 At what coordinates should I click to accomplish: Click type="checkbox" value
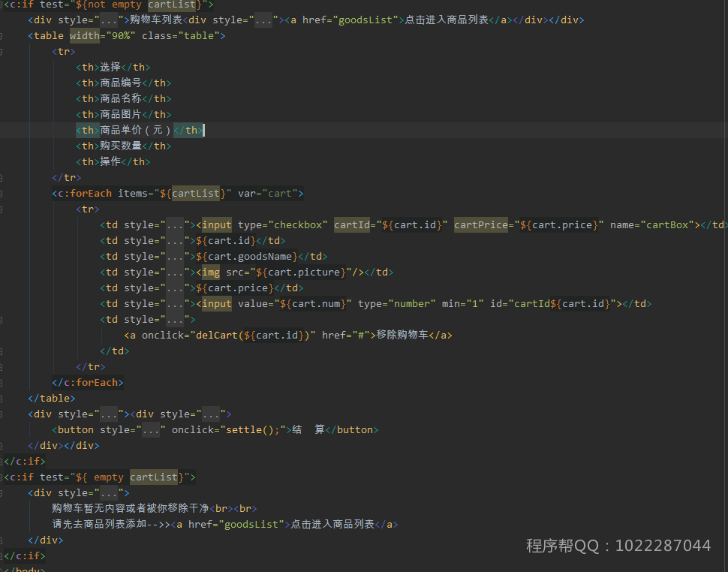pyautogui.click(x=298, y=225)
